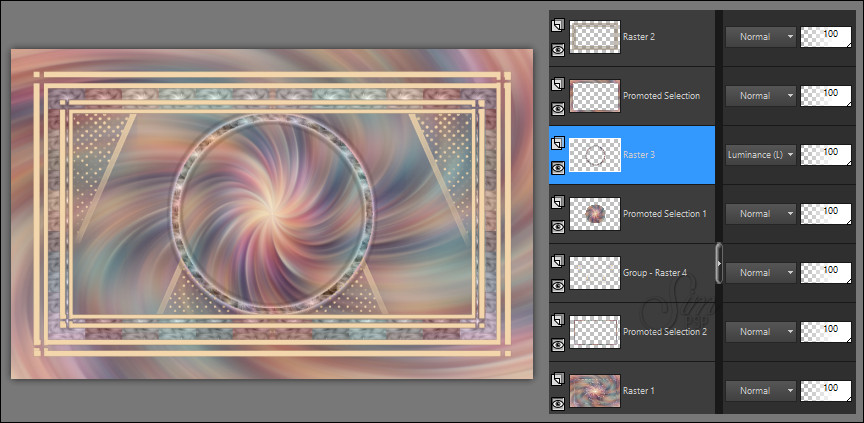The height and width of the screenshot is (423, 864).
Task: Toggle visibility of the Raster 3 layer
Action: (558, 168)
